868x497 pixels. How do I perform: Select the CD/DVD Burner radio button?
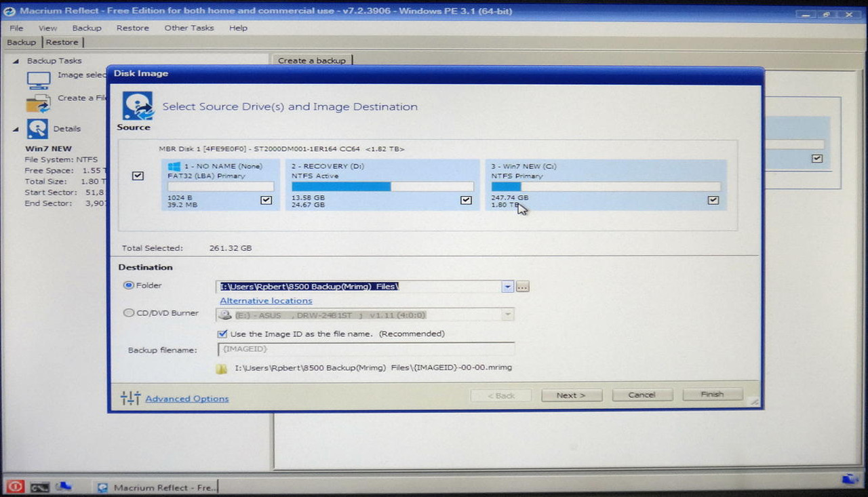128,313
